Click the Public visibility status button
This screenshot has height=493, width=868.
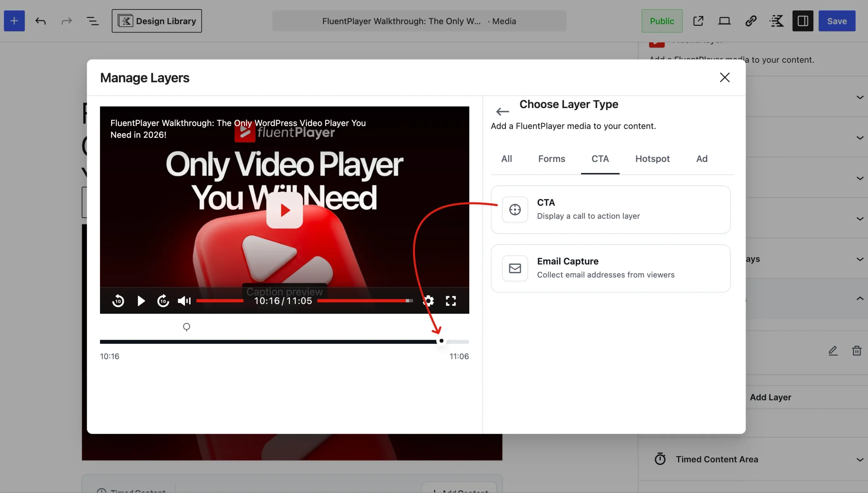point(662,21)
